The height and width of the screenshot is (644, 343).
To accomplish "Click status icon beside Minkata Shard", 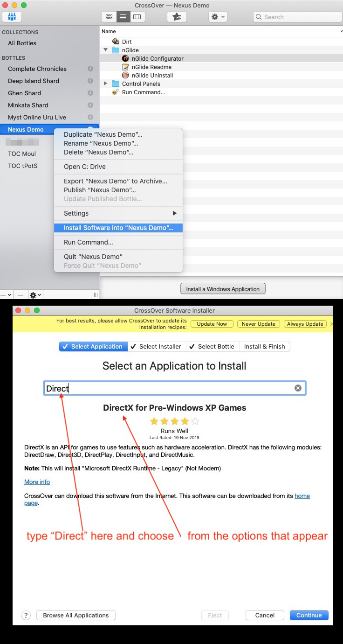I will click(x=90, y=105).
